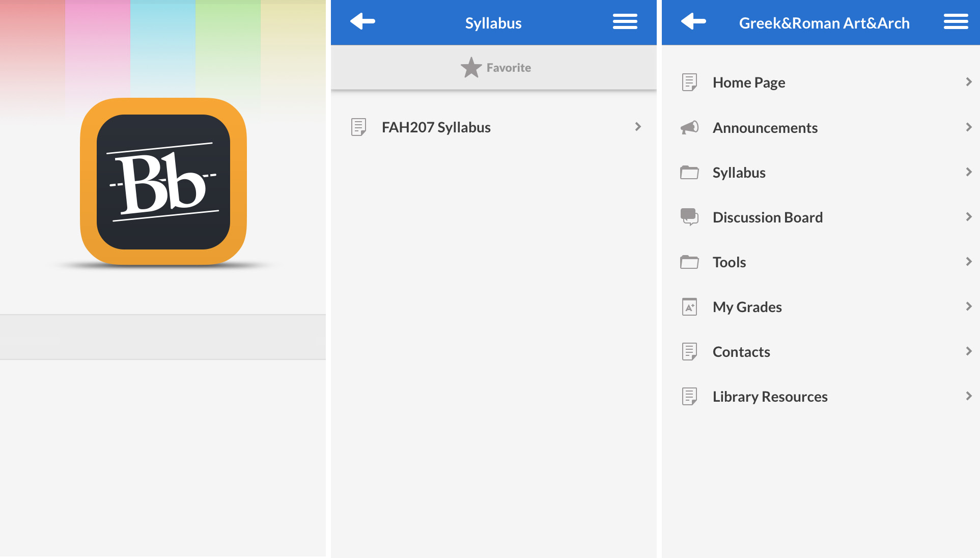
Task: Tap the Blackboard Bb app logo
Action: coord(163,182)
